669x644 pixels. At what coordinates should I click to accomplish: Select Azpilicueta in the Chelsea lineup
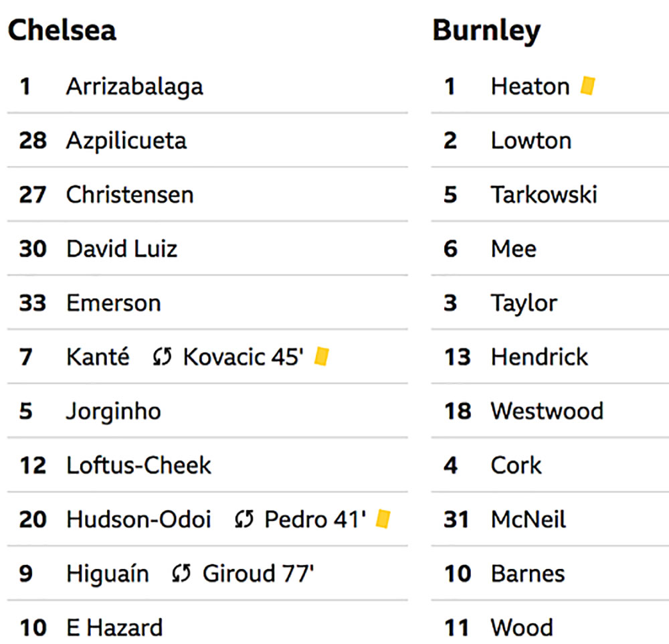[126, 141]
